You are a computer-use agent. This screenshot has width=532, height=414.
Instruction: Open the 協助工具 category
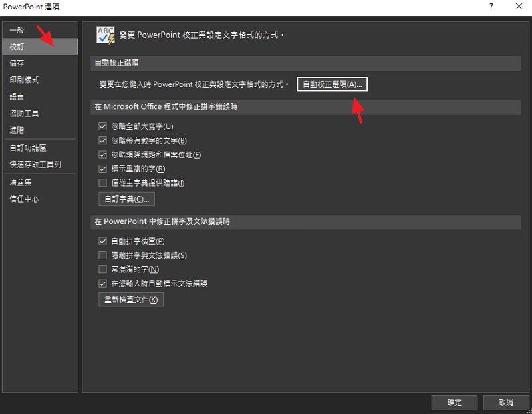coord(40,113)
